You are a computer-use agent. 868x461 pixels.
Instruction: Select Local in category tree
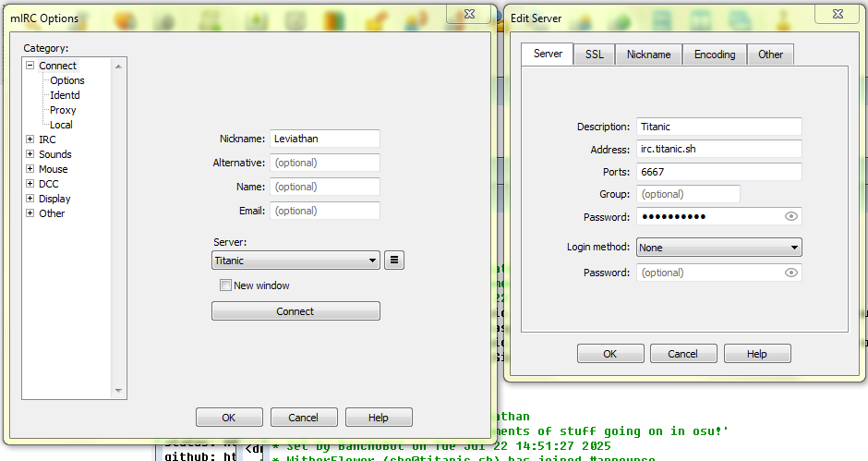point(61,125)
